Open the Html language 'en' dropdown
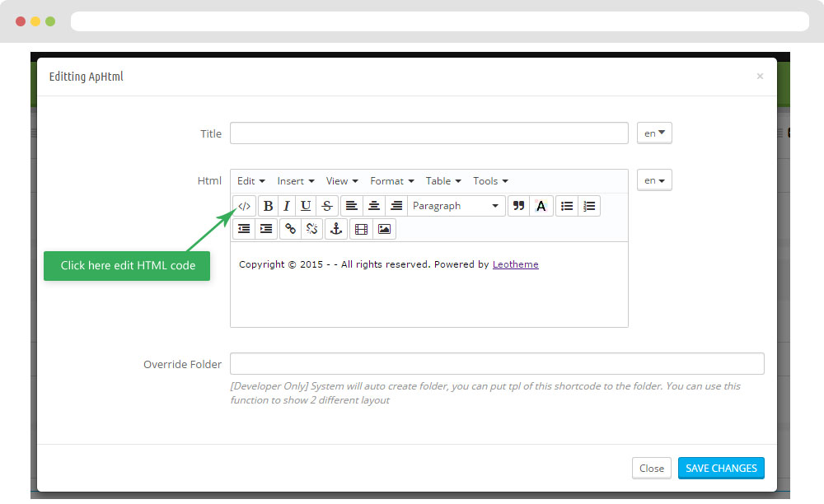824x504 pixels. (x=654, y=180)
